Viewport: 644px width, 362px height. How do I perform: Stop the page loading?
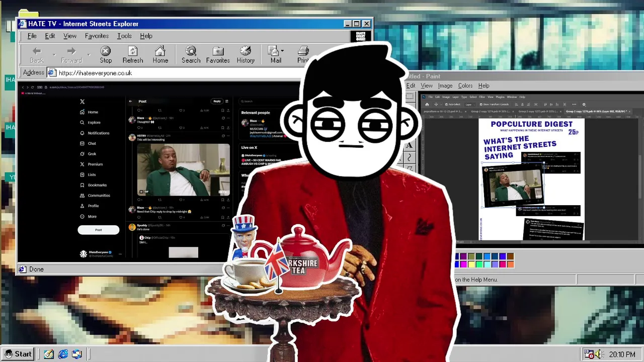coord(106,55)
